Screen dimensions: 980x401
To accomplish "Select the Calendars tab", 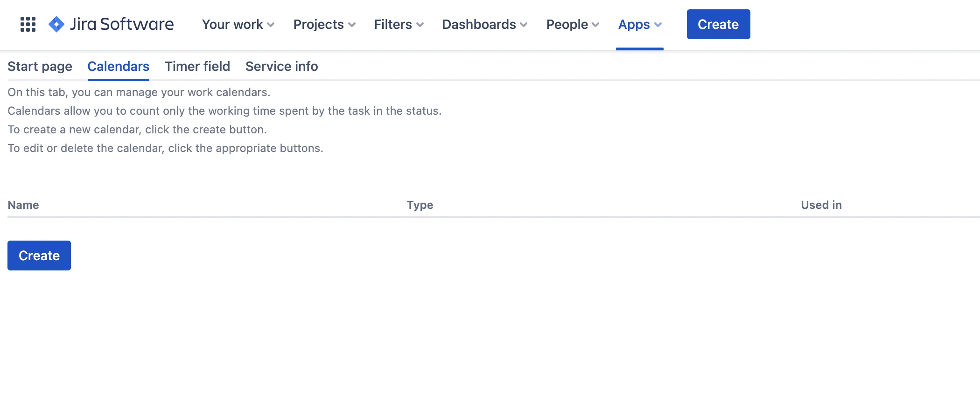I will click(119, 66).
